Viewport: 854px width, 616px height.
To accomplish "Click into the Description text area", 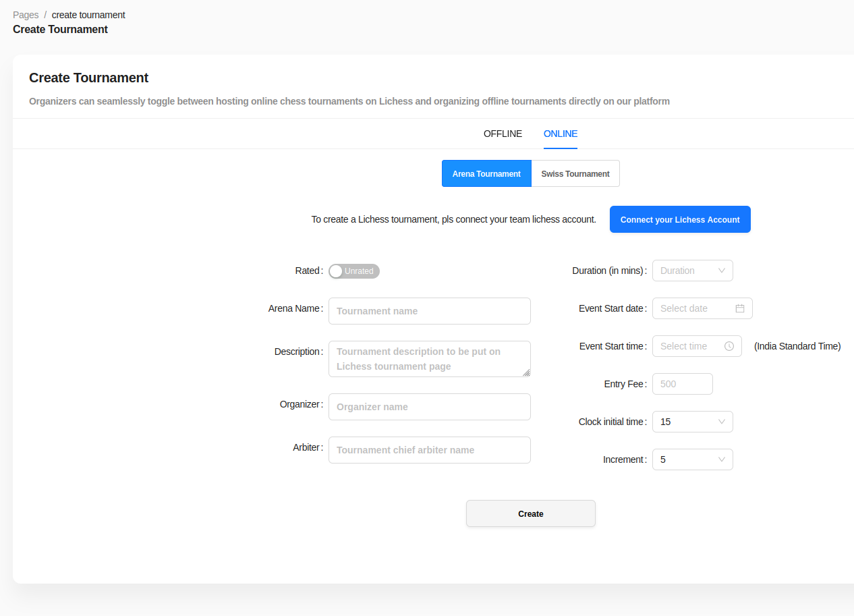I will [430, 359].
